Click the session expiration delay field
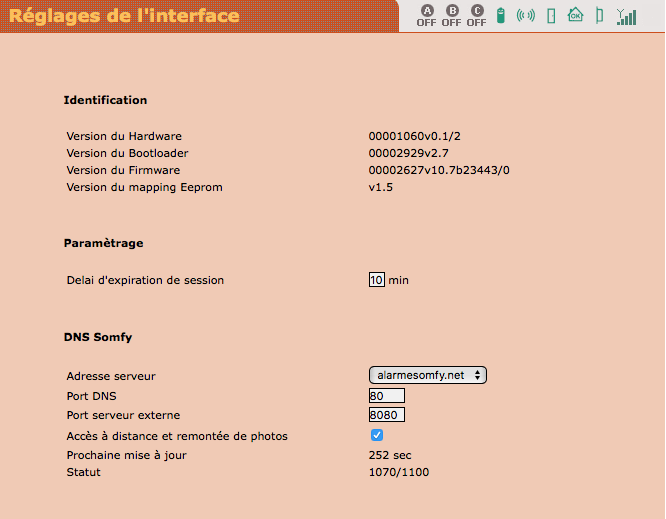Image resolution: width=666 pixels, height=519 pixels. pyautogui.click(x=376, y=280)
